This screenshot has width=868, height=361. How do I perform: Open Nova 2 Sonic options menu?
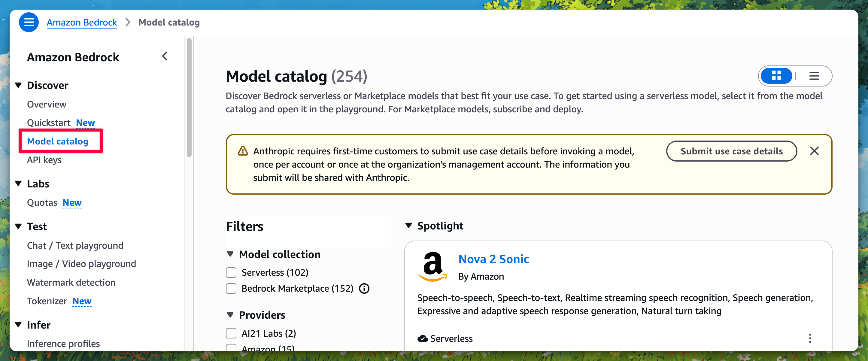coord(810,338)
